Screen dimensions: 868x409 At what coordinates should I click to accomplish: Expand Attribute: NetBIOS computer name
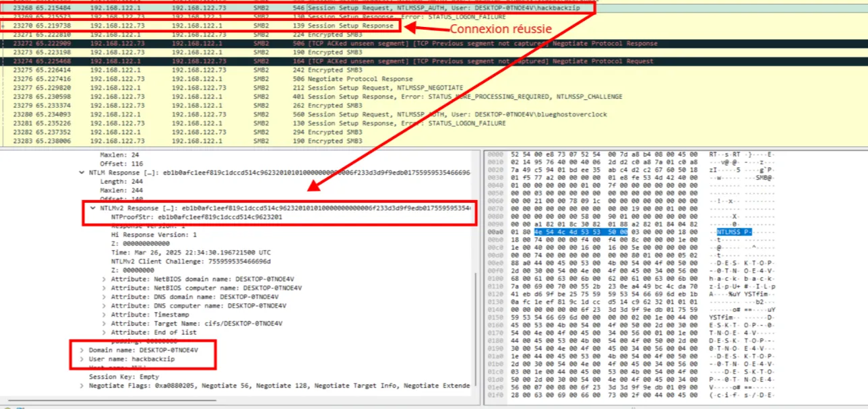104,288
